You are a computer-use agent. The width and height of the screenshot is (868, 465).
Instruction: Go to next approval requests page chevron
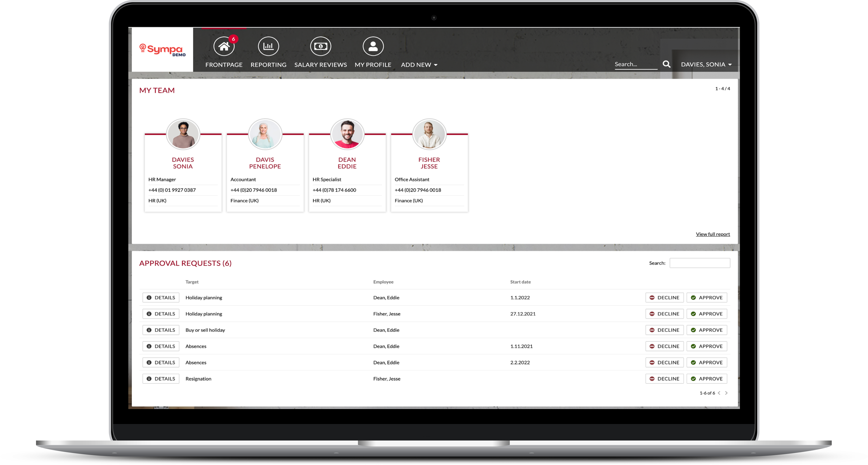coord(726,392)
